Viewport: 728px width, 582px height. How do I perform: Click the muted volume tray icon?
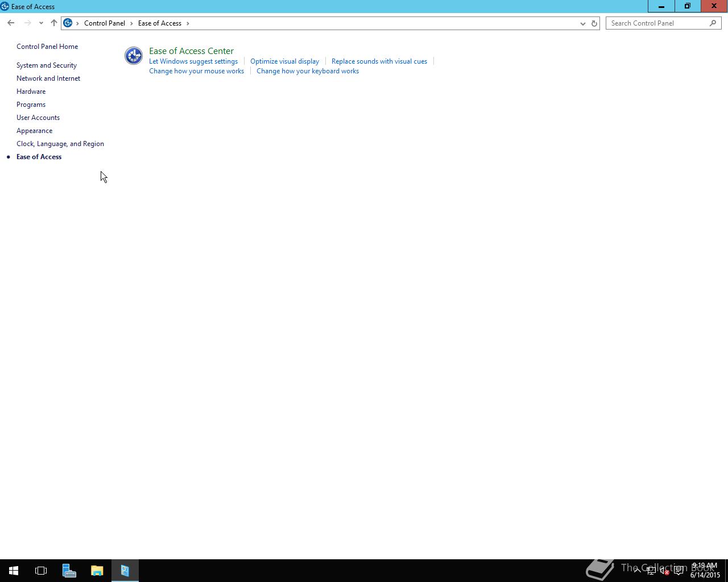tap(664, 571)
